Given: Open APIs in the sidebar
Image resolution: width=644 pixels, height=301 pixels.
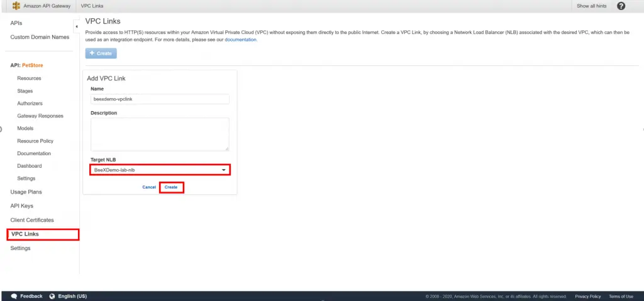Looking at the screenshot, I should (x=16, y=23).
